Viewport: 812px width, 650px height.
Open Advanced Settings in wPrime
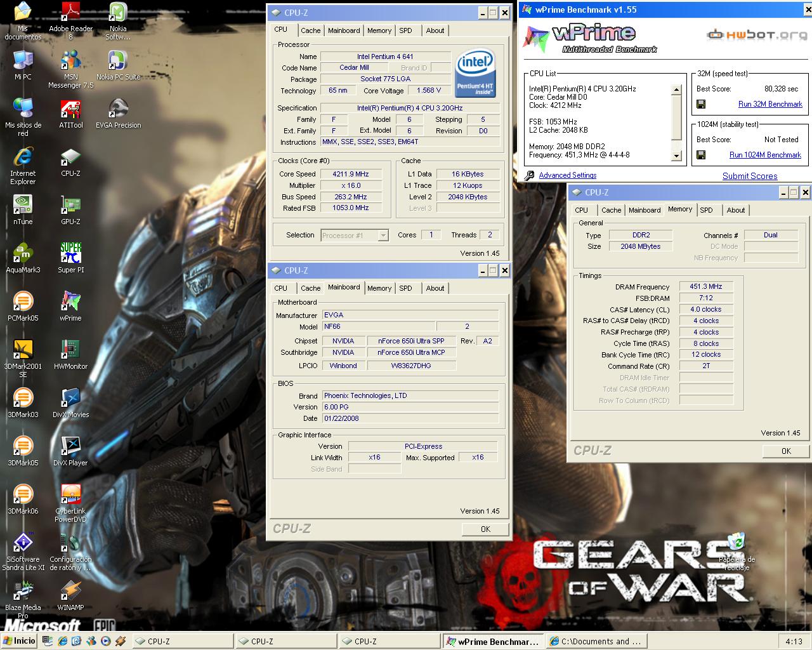tap(568, 175)
